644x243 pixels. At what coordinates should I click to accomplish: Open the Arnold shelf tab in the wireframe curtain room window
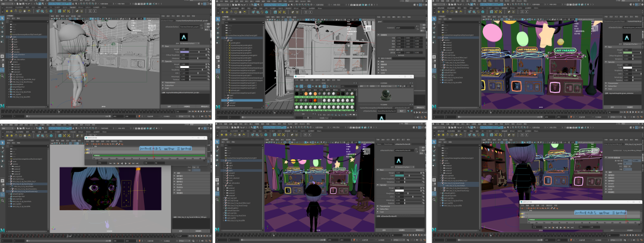tap(288, 8)
